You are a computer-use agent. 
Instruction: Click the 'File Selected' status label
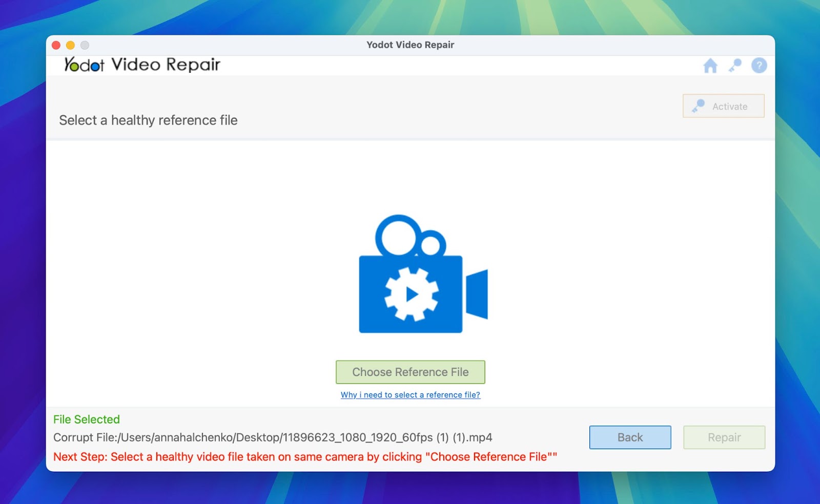[x=87, y=419]
